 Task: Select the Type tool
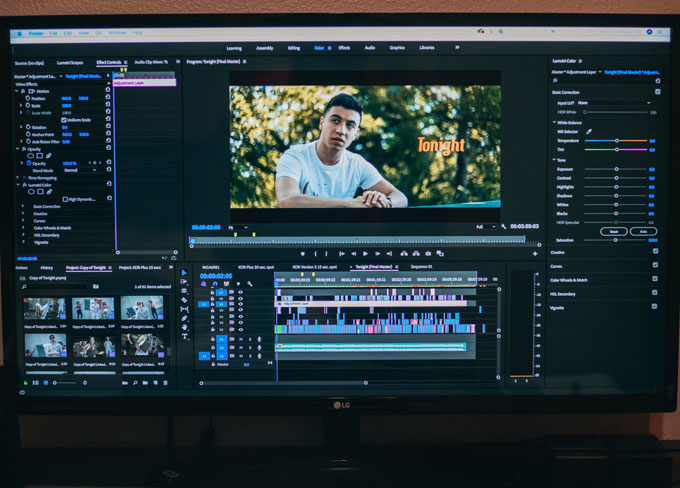tap(184, 336)
